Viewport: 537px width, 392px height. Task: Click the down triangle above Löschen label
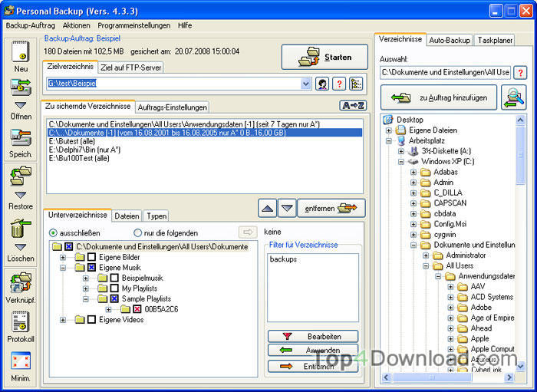tap(21, 247)
